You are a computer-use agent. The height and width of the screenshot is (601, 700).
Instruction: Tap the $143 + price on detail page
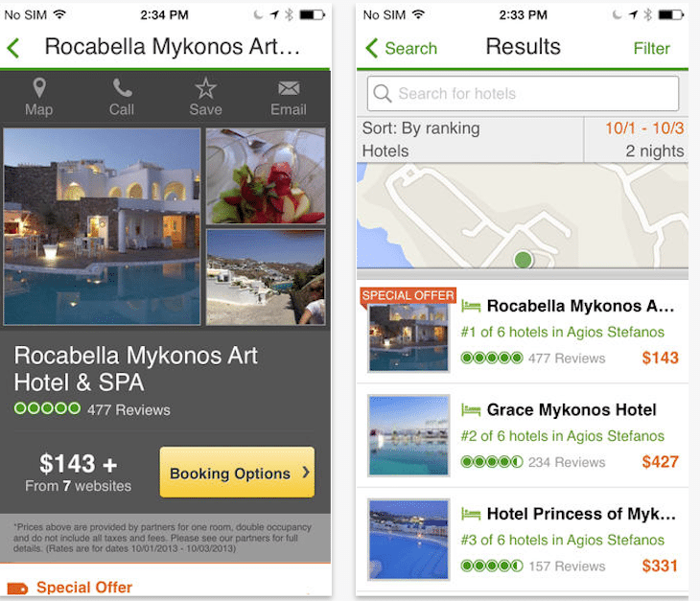78,464
